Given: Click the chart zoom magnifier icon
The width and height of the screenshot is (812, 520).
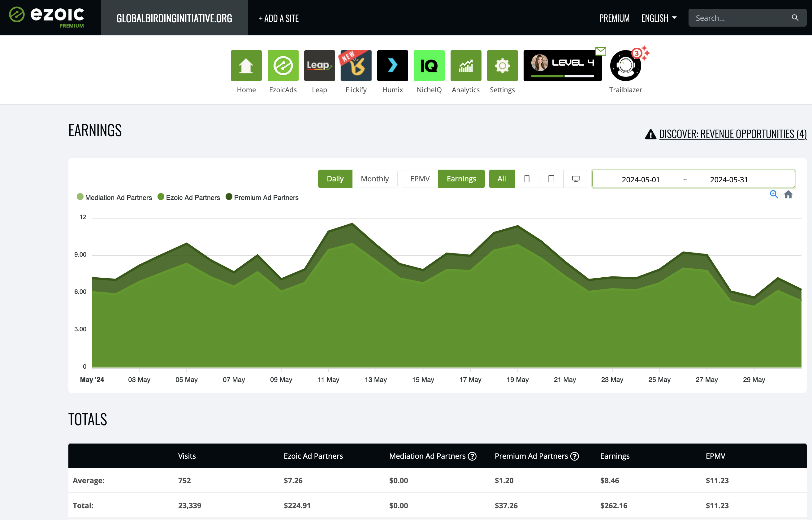Looking at the screenshot, I should [x=774, y=194].
